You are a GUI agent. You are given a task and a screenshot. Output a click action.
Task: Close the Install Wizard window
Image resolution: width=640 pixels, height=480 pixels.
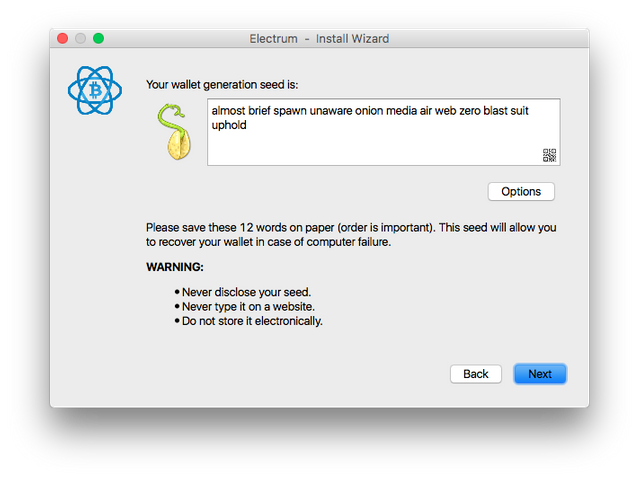[62, 38]
